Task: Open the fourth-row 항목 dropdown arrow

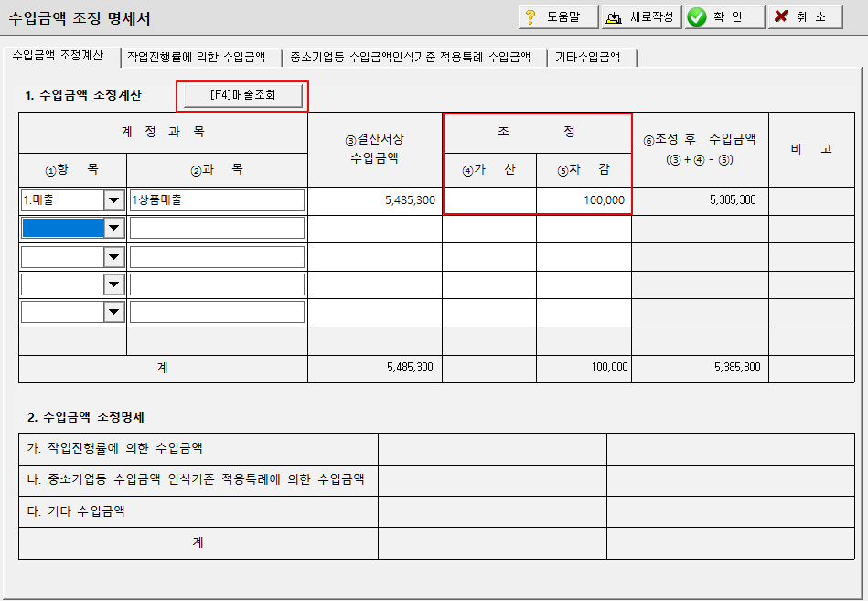Action: tap(113, 284)
